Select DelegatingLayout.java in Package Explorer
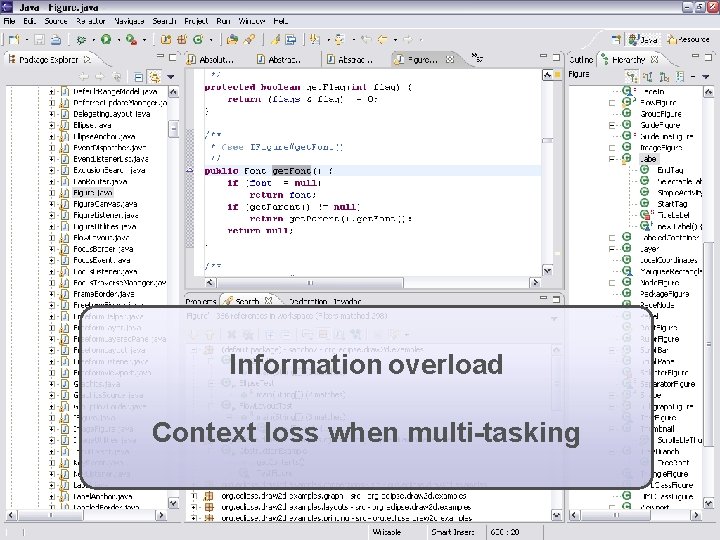 (112, 114)
